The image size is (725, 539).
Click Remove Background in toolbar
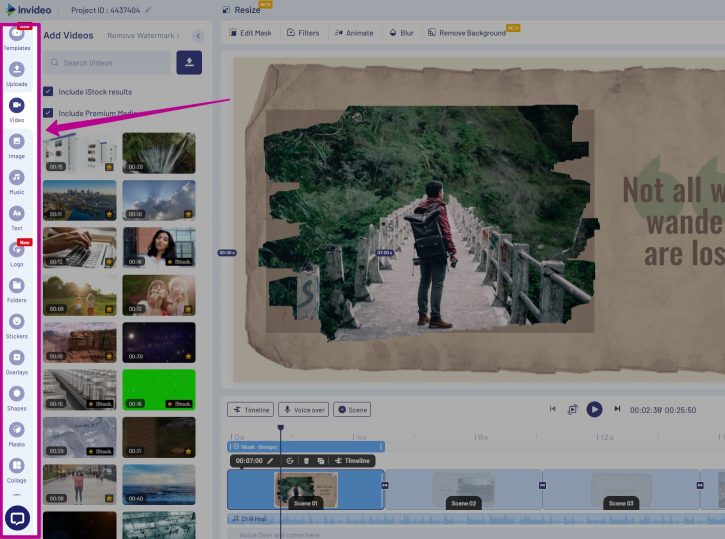467,33
